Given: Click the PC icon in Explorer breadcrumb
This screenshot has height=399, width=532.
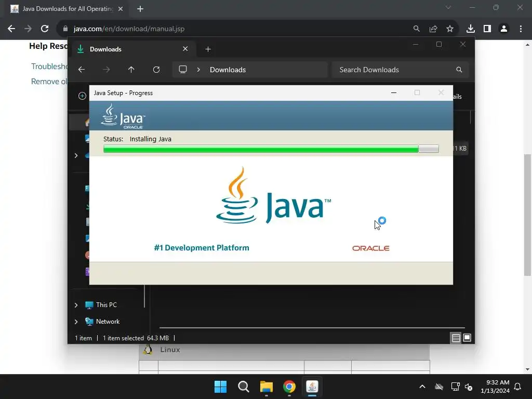Looking at the screenshot, I should [x=183, y=70].
